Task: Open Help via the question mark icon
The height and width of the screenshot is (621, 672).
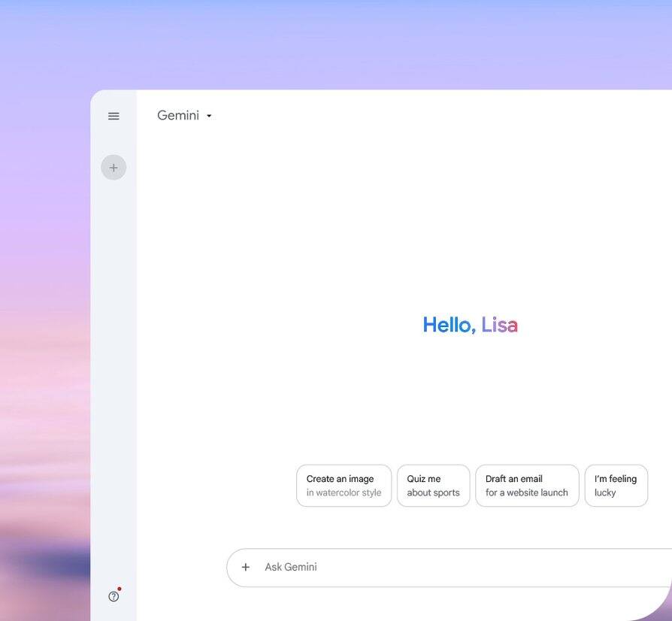Action: click(113, 595)
